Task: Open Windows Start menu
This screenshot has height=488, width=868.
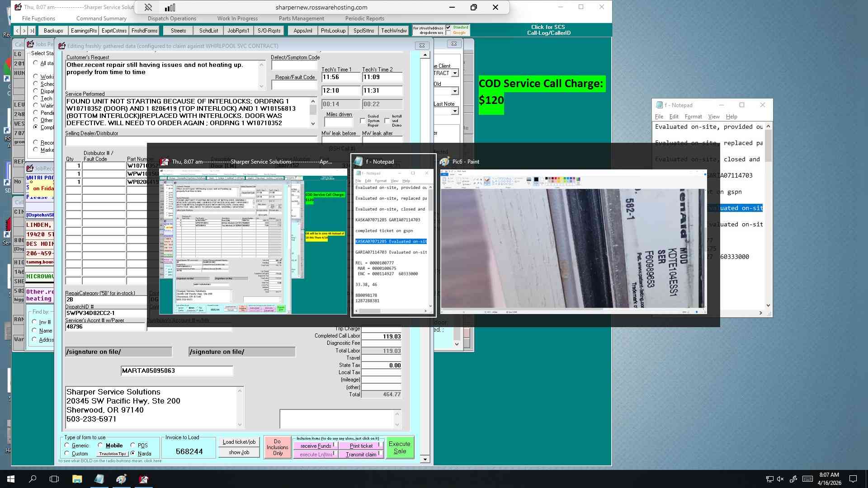Action: [11, 479]
